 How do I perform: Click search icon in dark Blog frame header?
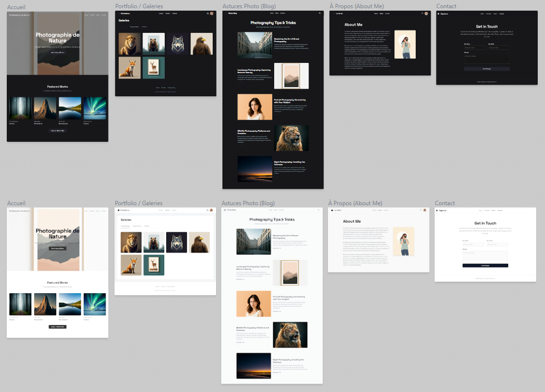[x=320, y=14]
